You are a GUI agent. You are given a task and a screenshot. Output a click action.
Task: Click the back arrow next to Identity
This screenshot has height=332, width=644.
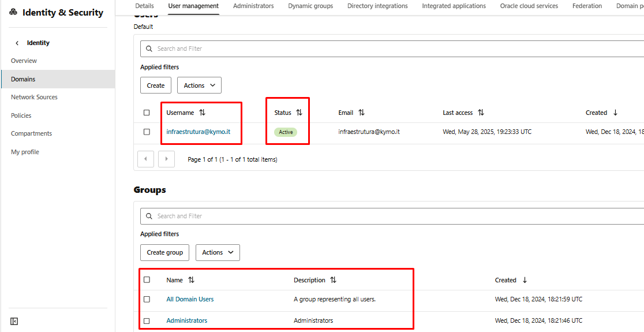coord(17,43)
